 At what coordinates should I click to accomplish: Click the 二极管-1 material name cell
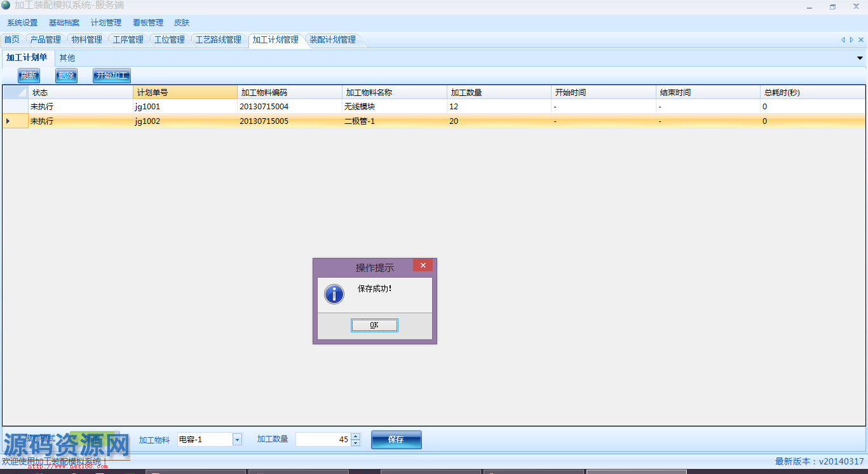(x=394, y=121)
